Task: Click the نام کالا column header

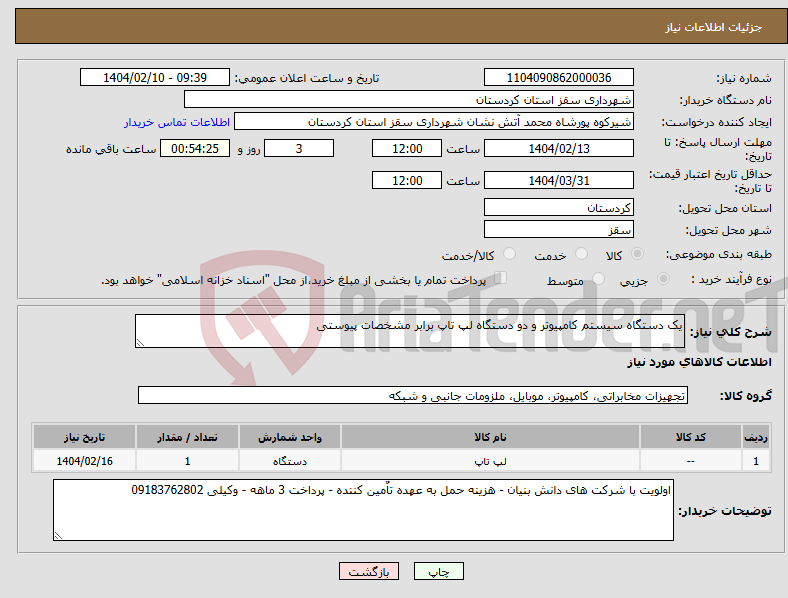Action: pyautogui.click(x=490, y=437)
